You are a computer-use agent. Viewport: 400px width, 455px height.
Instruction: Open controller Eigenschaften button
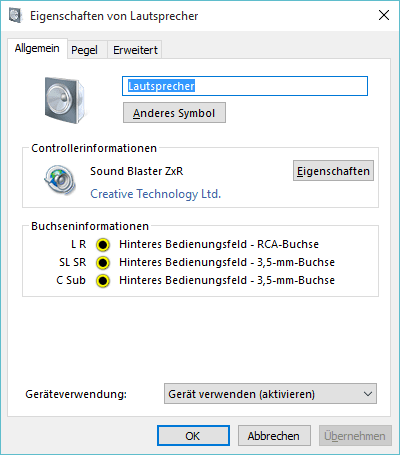coord(333,171)
